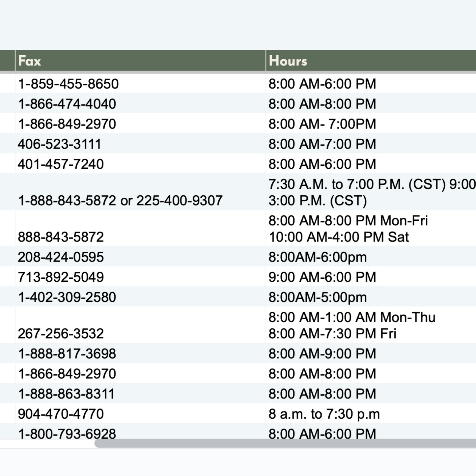Click fax number 1-866-474-4040
This screenshot has width=476, height=476.
67,104
